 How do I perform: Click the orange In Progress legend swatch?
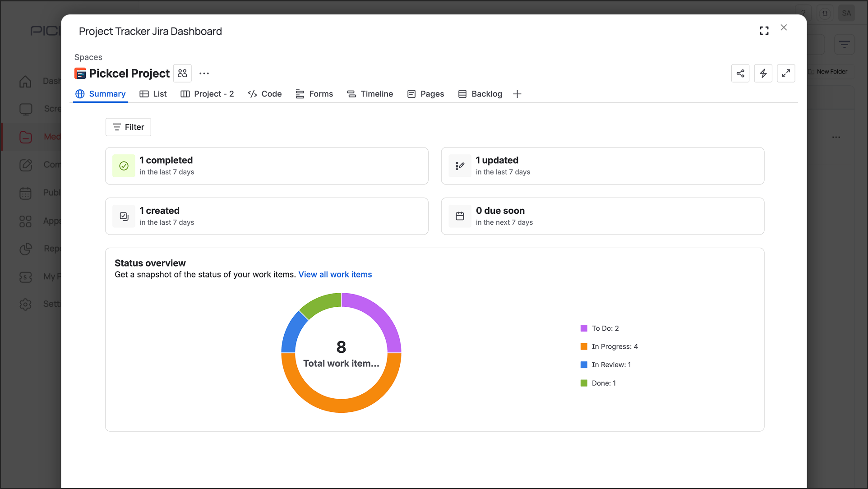coord(584,346)
